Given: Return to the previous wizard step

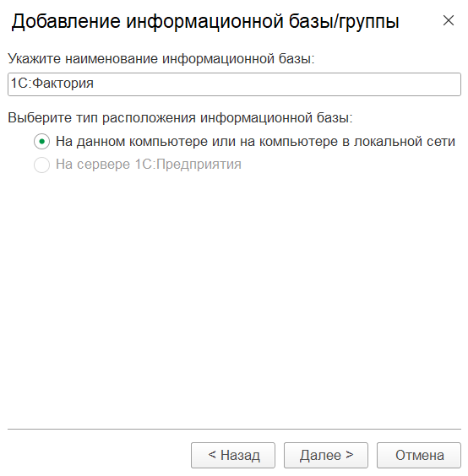Looking at the screenshot, I should coord(233,455).
